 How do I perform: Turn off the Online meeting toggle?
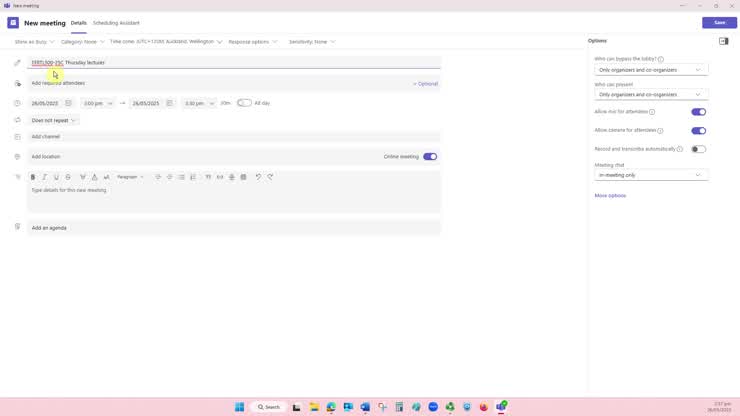pos(430,156)
